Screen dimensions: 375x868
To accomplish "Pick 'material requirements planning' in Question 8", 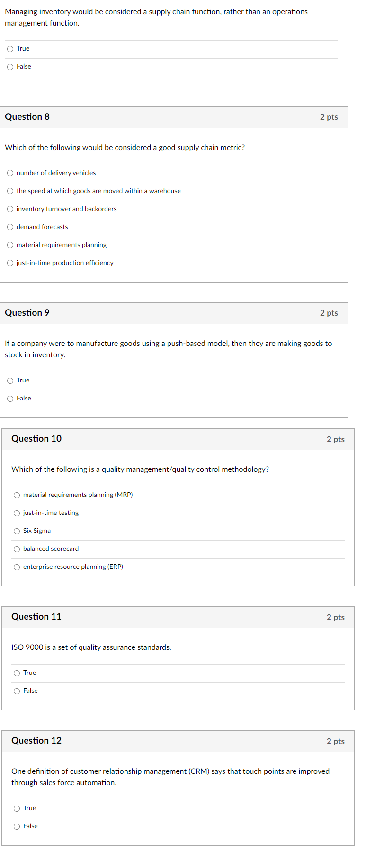I will (10, 245).
